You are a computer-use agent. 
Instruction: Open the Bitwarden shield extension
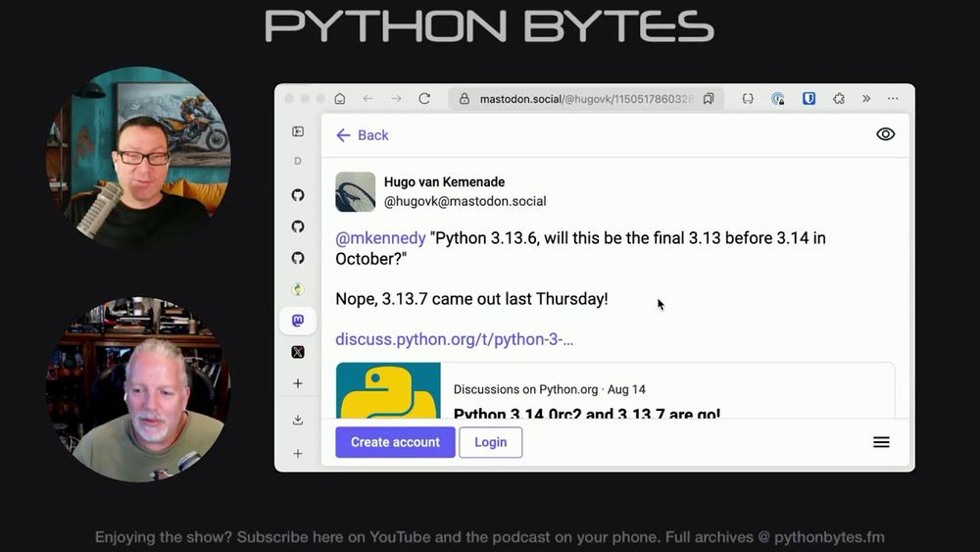[808, 99]
